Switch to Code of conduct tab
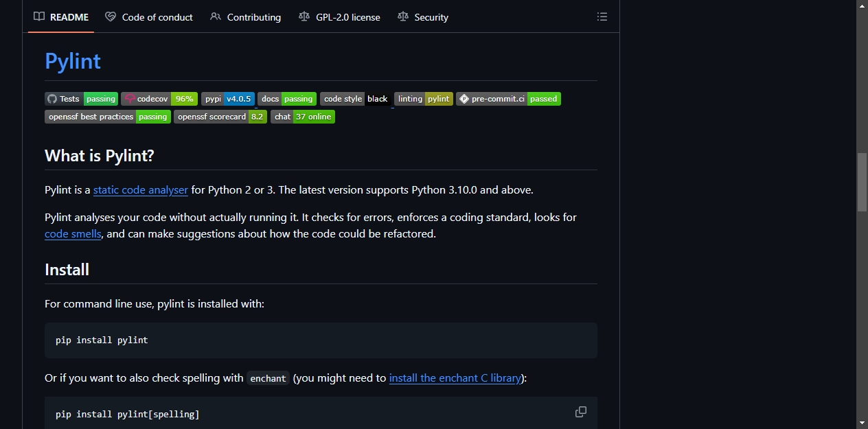 (149, 17)
